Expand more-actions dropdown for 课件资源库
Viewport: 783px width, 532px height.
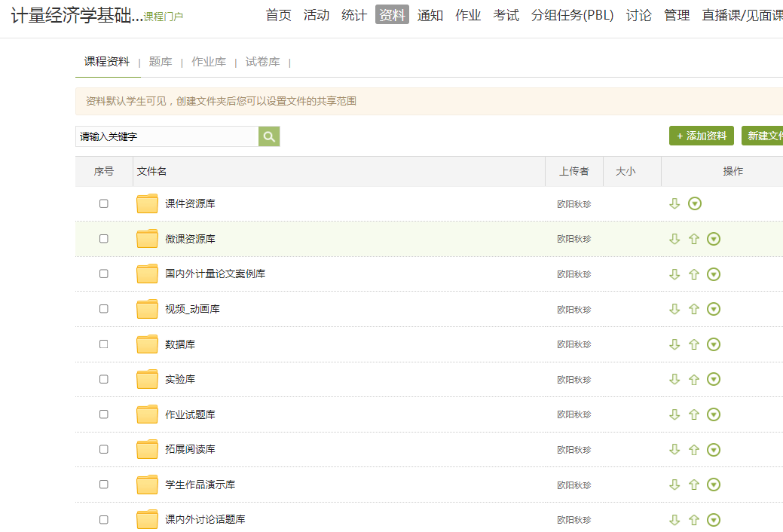pos(695,203)
